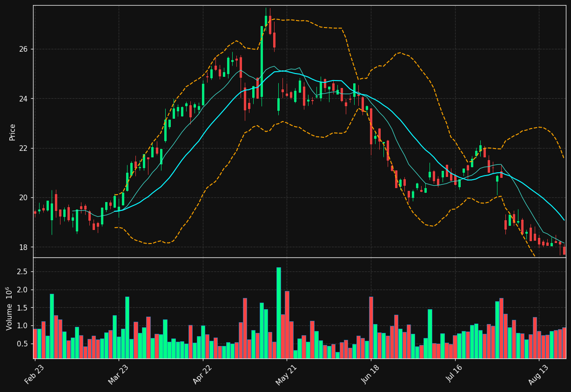Click the 'Aug 13' date axis label

(539, 375)
